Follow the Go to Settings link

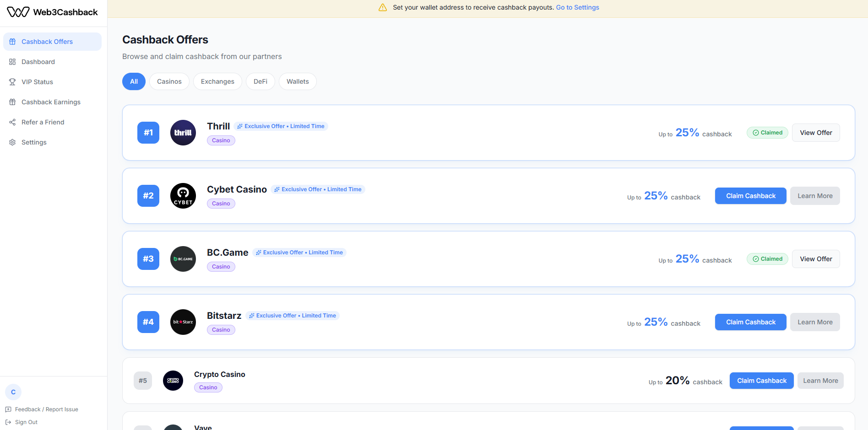pos(577,7)
